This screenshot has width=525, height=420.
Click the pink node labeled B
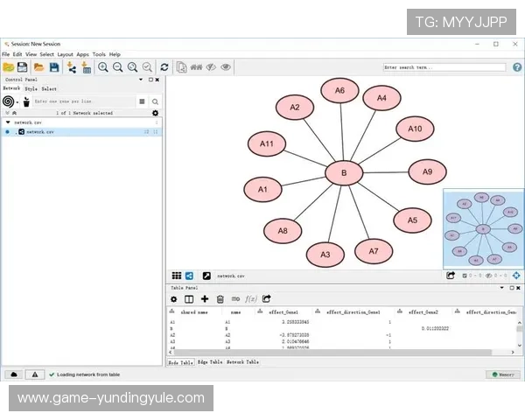point(344,173)
